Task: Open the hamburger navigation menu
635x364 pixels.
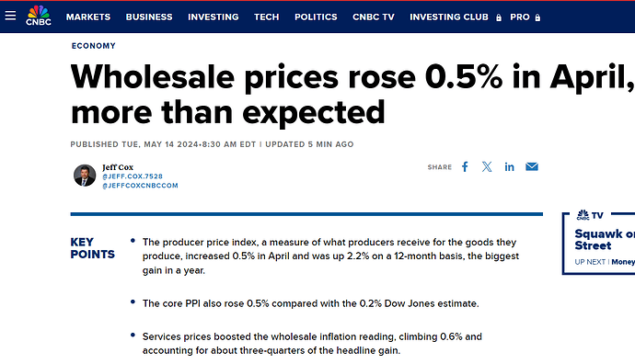Action: (10, 16)
